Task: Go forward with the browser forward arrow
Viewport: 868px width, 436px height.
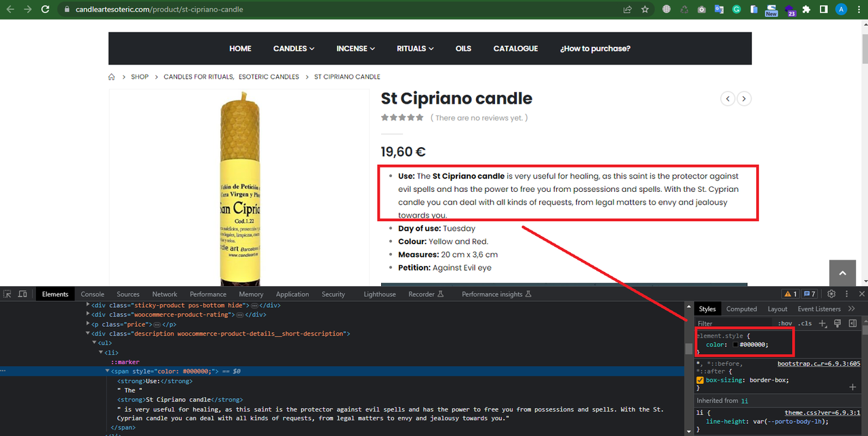Action: [x=28, y=9]
